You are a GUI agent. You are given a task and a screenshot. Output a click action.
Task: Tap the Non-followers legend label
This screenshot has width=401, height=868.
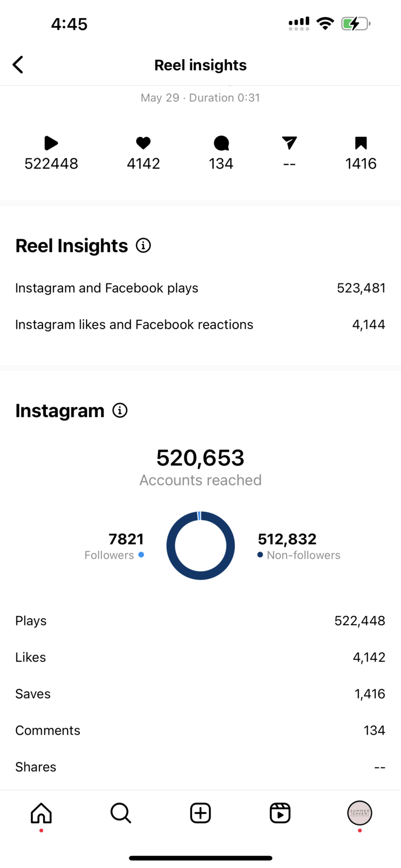pyautogui.click(x=303, y=555)
